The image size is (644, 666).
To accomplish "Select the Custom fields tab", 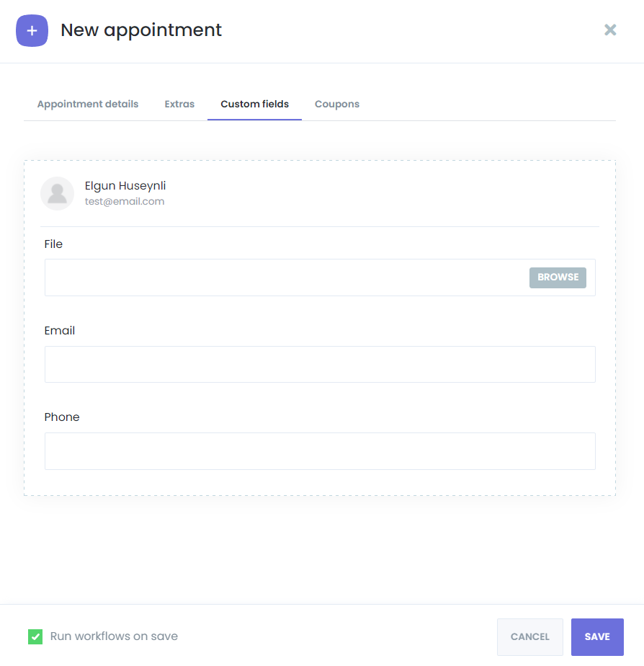I will (x=255, y=104).
